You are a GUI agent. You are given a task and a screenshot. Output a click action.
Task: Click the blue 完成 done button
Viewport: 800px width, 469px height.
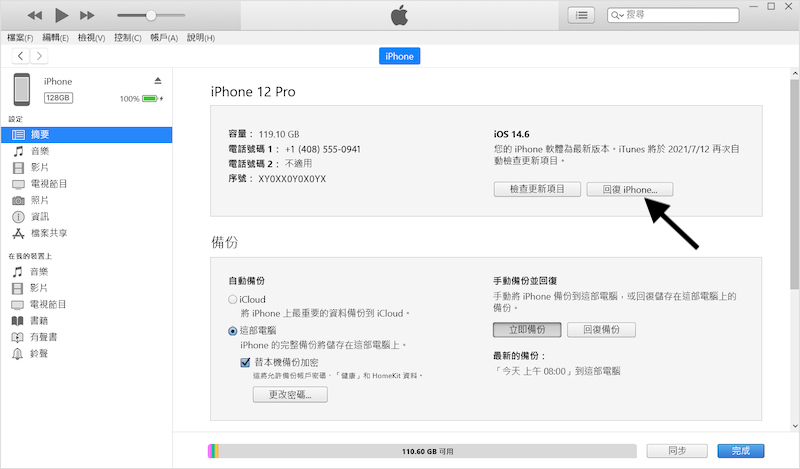point(741,451)
